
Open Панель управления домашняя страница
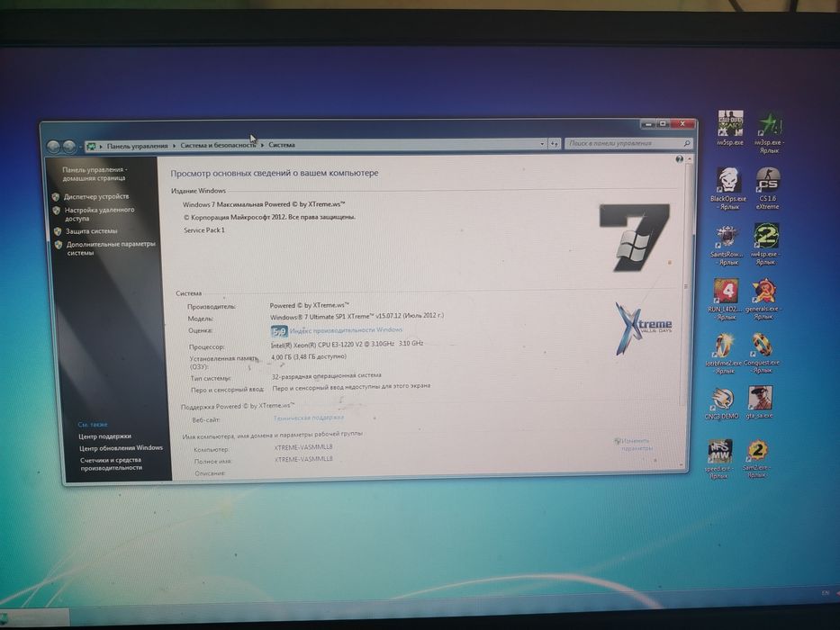(95, 174)
